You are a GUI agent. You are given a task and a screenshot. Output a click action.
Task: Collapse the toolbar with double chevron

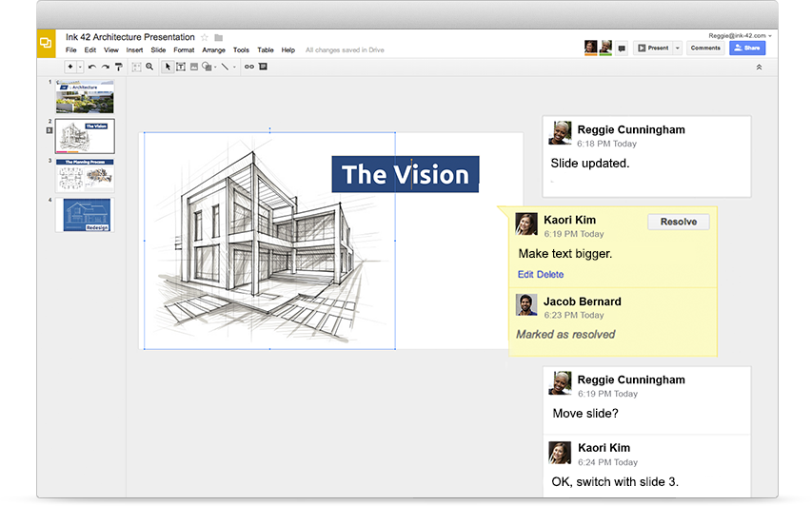point(759,68)
